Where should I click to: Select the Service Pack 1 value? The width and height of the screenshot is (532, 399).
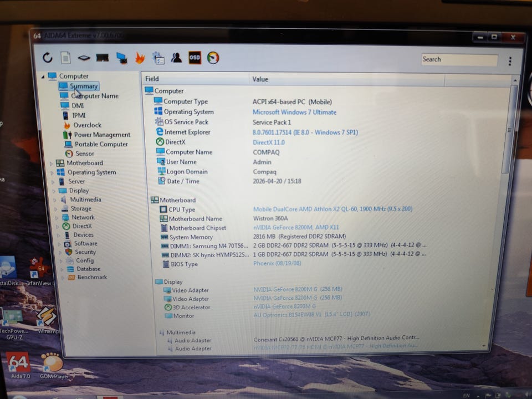coord(272,122)
